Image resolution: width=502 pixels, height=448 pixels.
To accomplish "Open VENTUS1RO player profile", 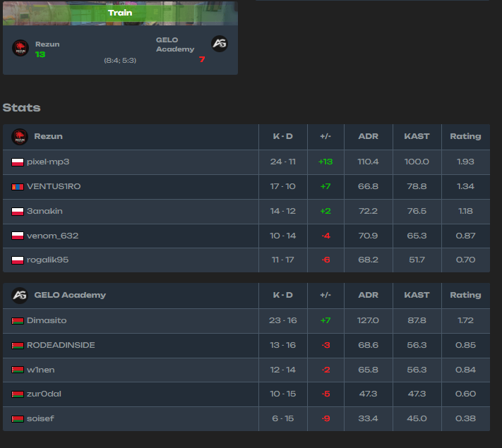I will click(54, 186).
